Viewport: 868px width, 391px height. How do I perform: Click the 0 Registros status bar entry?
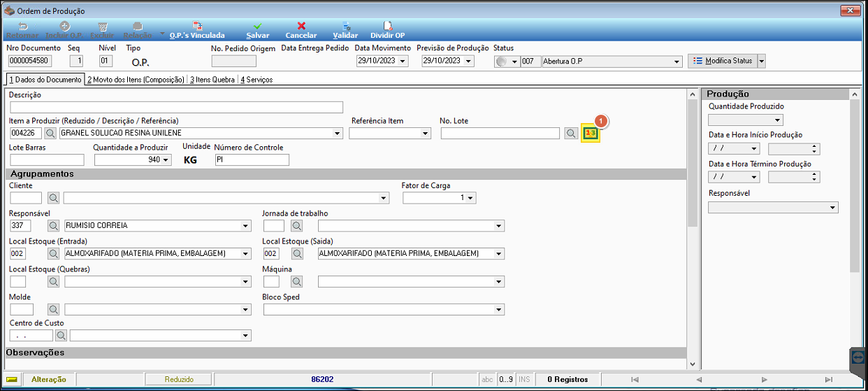point(567,379)
